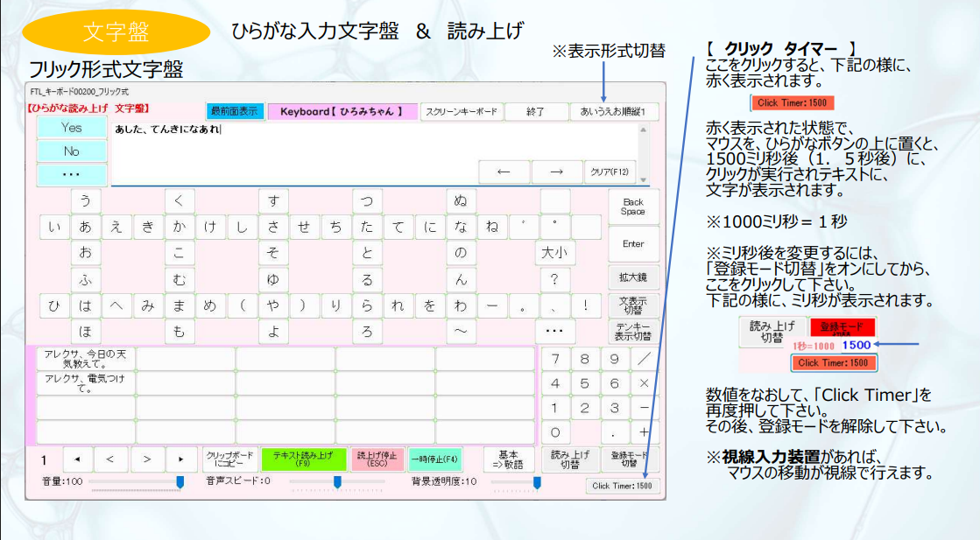Click the Yes button
980x540 pixels.
click(x=71, y=128)
